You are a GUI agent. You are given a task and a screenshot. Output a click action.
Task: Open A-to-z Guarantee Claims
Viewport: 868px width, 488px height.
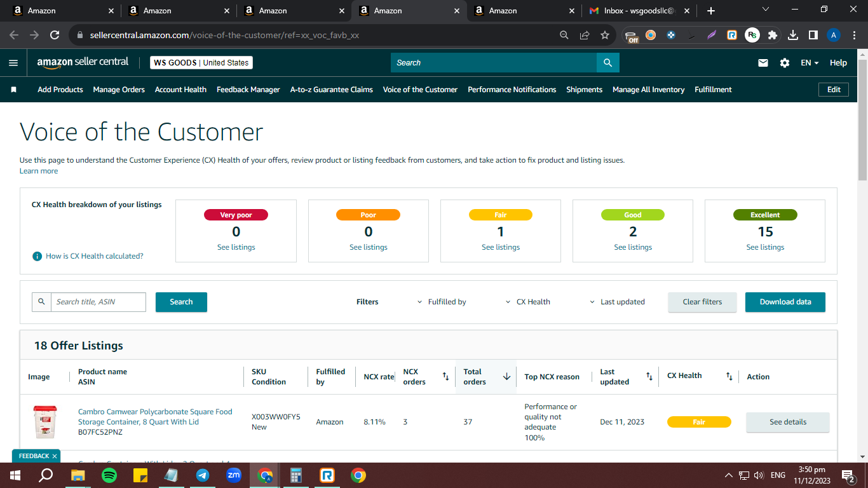(332, 90)
